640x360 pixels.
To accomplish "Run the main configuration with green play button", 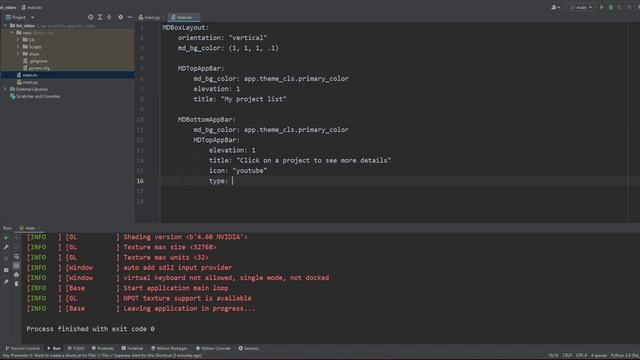I will (x=601, y=7).
